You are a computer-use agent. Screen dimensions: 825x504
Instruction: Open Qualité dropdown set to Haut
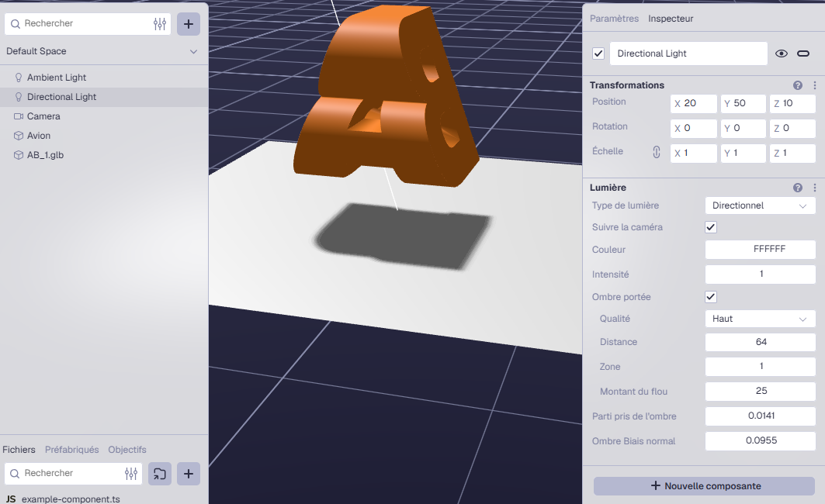tap(761, 319)
